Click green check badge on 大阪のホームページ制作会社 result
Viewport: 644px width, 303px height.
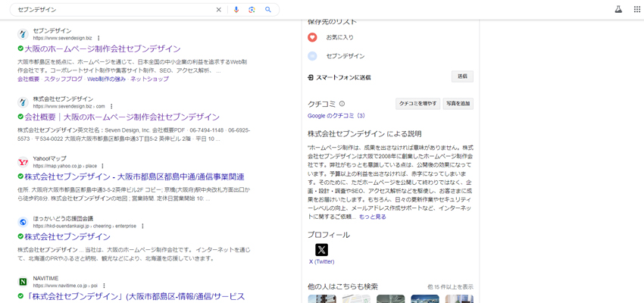tap(20, 48)
